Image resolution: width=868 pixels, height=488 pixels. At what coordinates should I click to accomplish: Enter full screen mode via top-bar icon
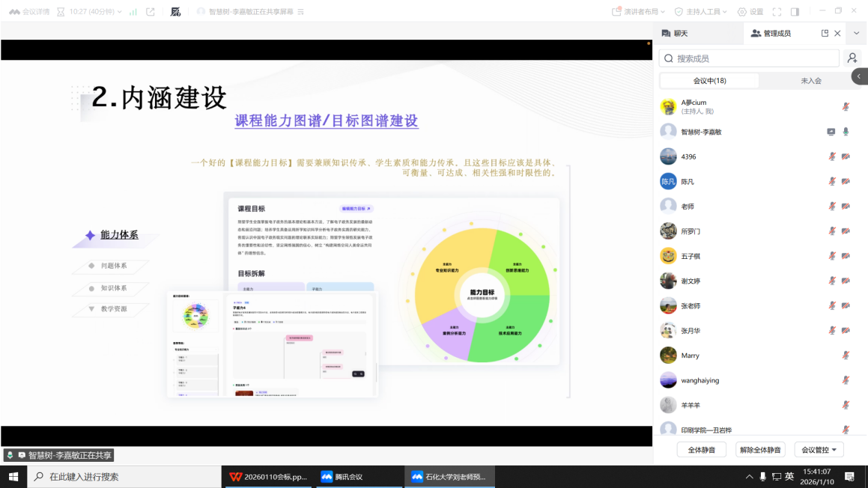tap(777, 12)
